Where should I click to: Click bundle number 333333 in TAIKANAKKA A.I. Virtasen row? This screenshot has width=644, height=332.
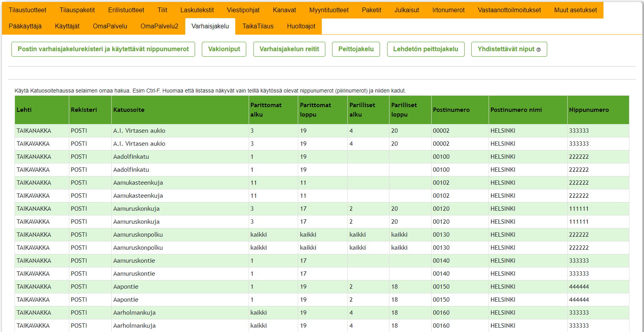579,131
